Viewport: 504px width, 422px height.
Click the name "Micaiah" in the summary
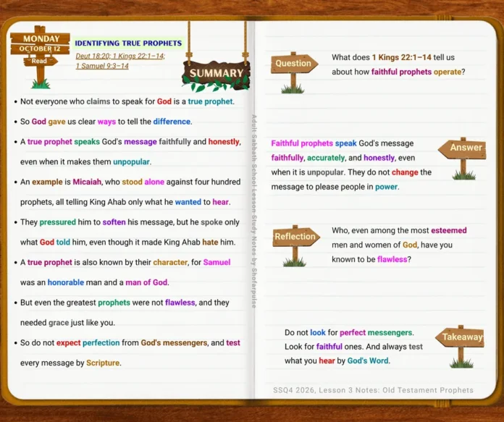(87, 182)
